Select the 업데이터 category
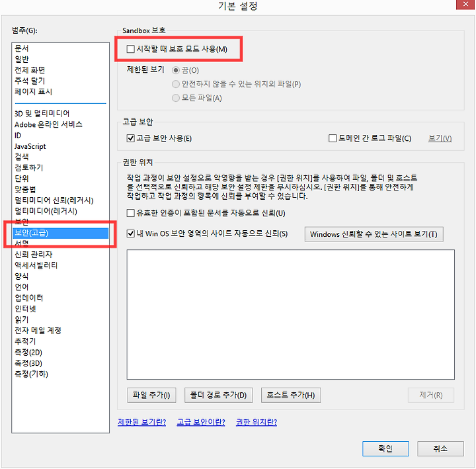The image size is (476, 469). (60, 298)
